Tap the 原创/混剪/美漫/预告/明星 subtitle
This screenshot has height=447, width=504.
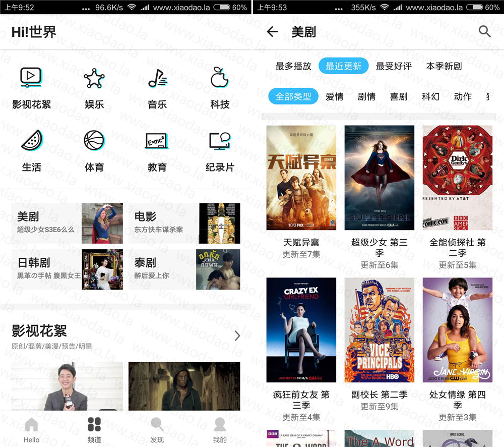52,346
